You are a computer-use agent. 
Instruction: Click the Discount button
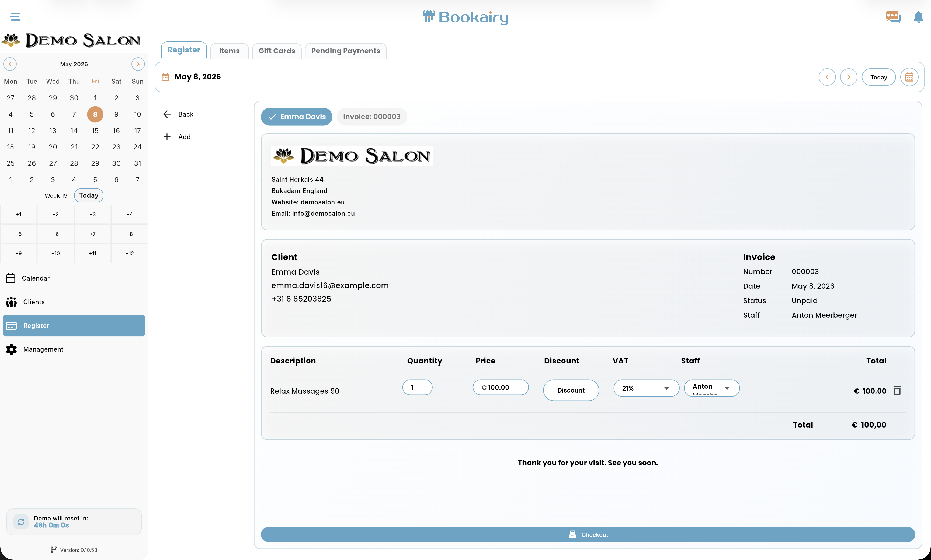point(571,390)
